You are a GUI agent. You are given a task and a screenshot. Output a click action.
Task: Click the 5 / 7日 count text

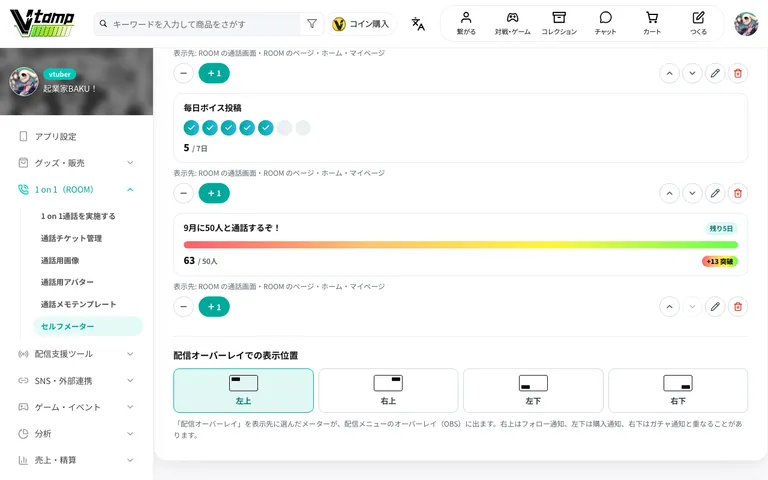click(x=195, y=148)
